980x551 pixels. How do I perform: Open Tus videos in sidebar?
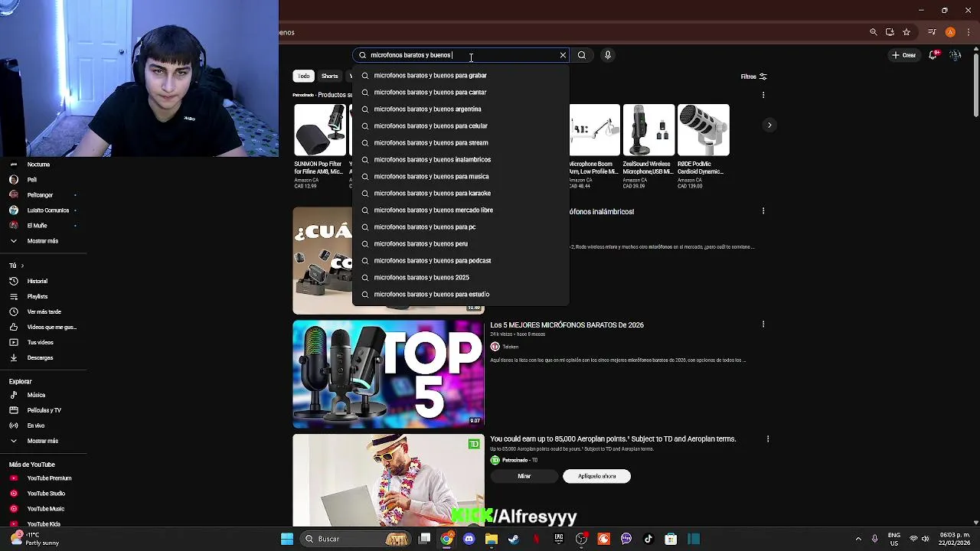(x=42, y=342)
